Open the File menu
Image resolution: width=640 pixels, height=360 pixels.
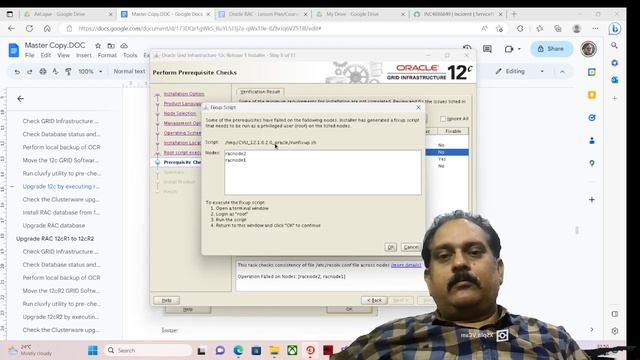(x=29, y=55)
